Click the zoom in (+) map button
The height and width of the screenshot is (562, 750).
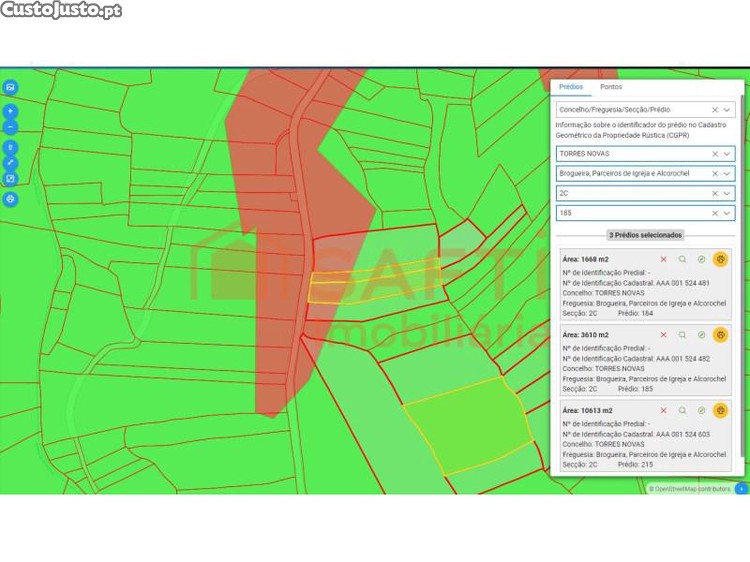click(x=11, y=112)
